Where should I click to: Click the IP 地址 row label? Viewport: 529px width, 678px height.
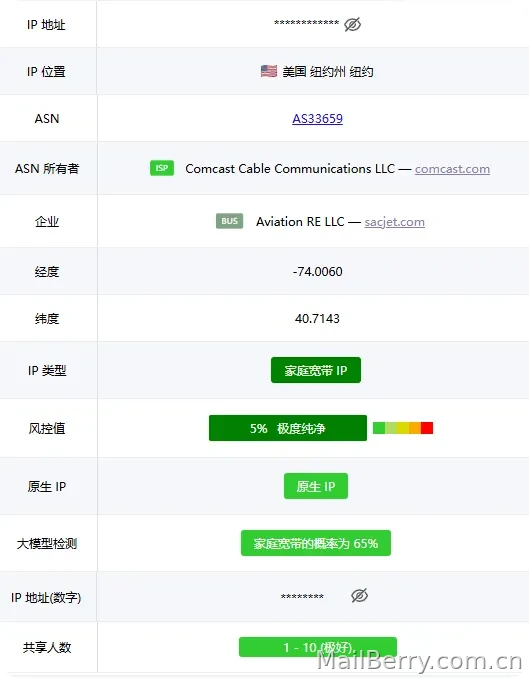click(x=46, y=25)
